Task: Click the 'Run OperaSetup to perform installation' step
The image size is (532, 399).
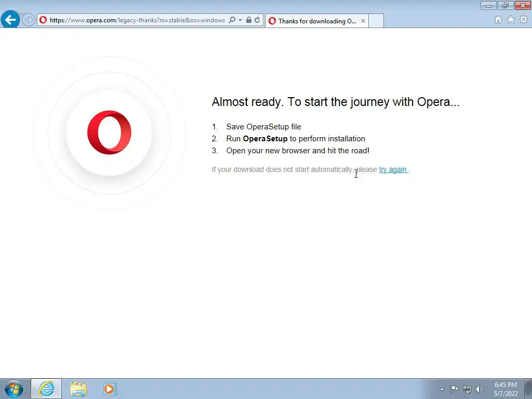Action: pos(296,139)
